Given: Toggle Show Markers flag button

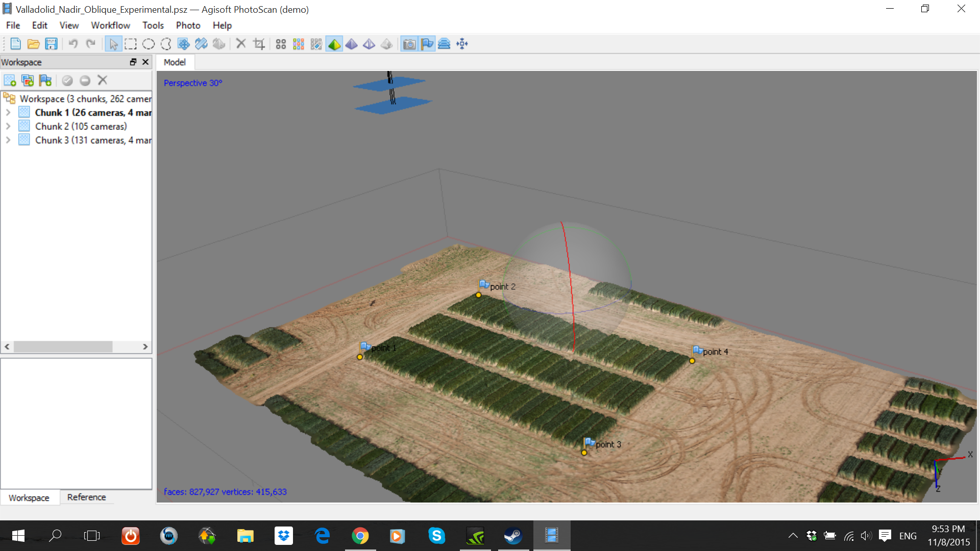Looking at the screenshot, I should [427, 44].
